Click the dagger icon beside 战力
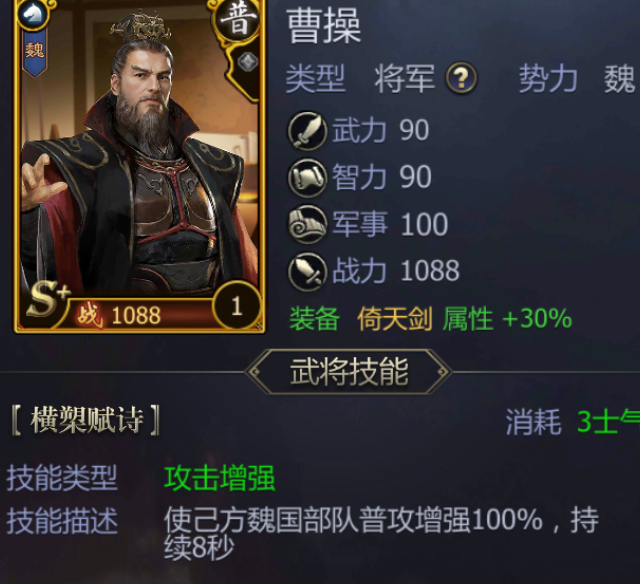Image resolution: width=640 pixels, height=584 pixels. pos(307,271)
